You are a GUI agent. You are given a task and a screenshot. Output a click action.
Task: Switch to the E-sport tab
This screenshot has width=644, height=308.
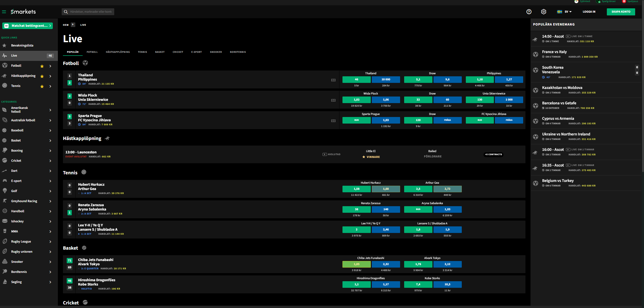[196, 52]
